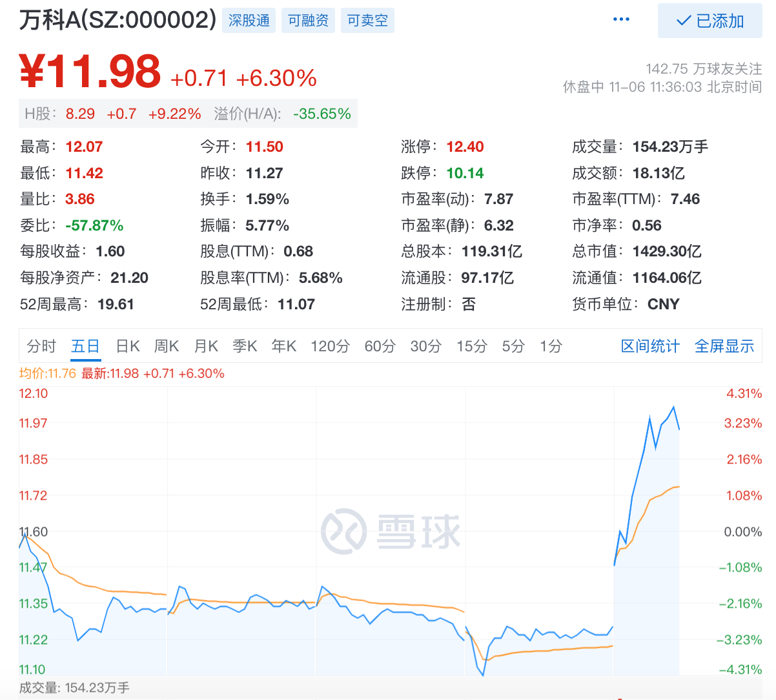The image size is (776, 700).
Task: Click the 今开 value 11.50
Action: 265,147
